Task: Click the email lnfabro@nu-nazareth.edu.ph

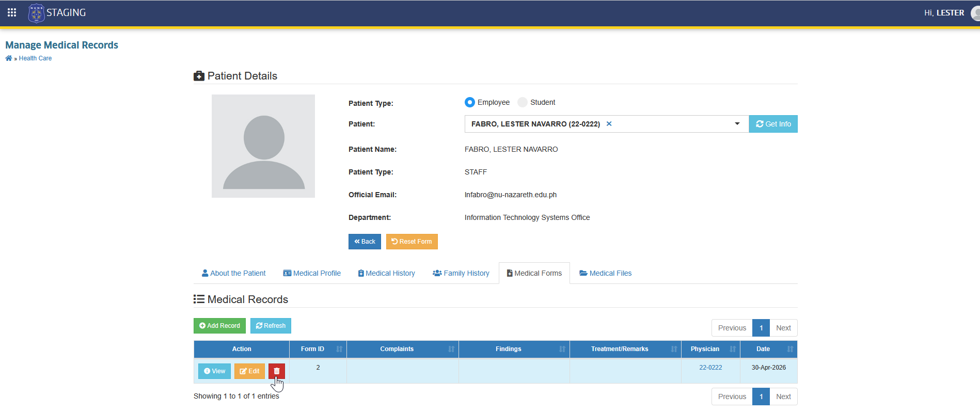Action: [511, 195]
